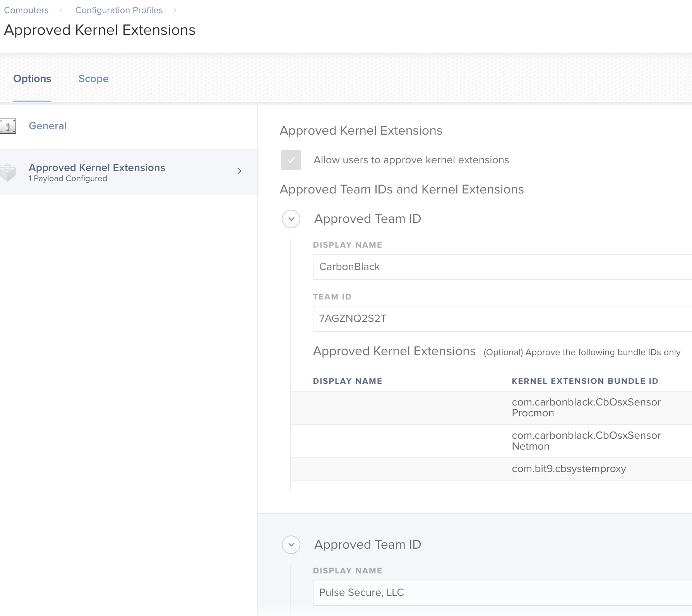Click the Pulse Secure, LLC display name field
Viewport: 692px width, 616px height.
[502, 593]
